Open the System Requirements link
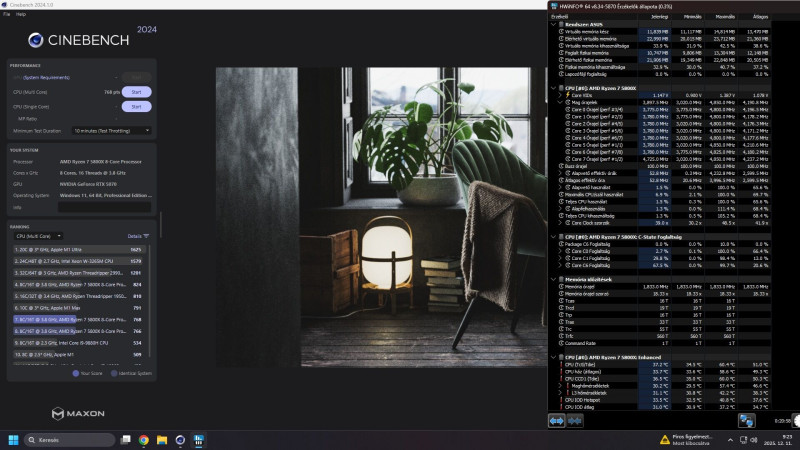The image size is (800, 450). pyautogui.click(x=46, y=78)
